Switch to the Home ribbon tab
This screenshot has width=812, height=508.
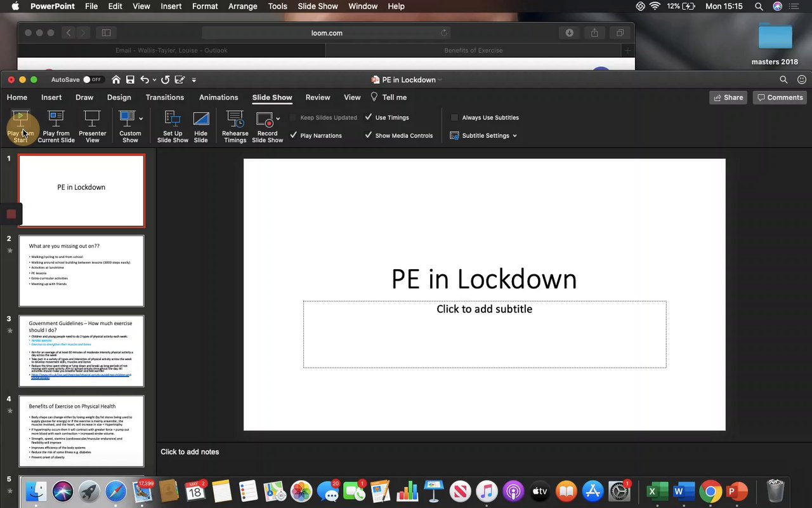coord(17,97)
